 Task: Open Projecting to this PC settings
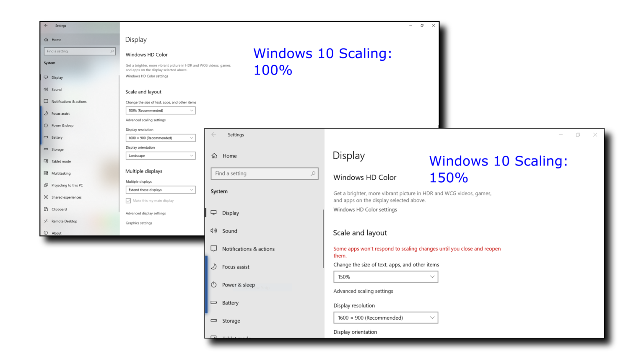[x=67, y=185]
